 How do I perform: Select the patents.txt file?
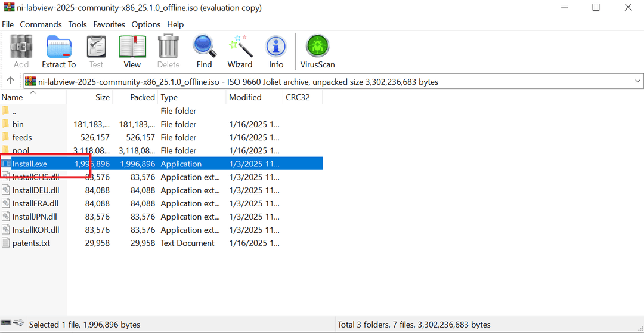click(30, 243)
